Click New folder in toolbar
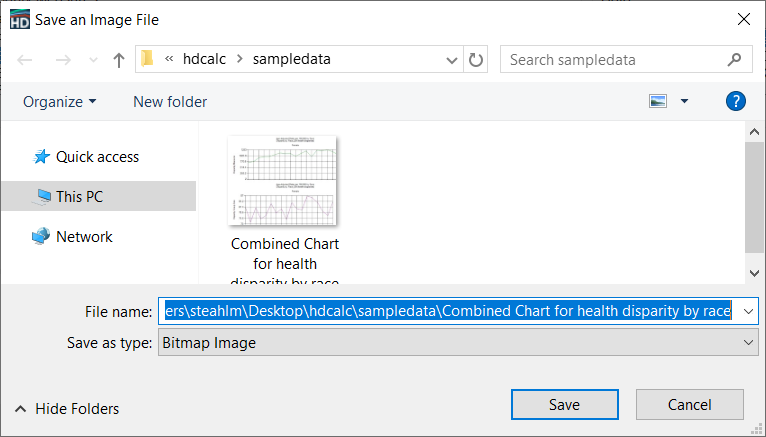This screenshot has width=766, height=437. click(x=170, y=101)
